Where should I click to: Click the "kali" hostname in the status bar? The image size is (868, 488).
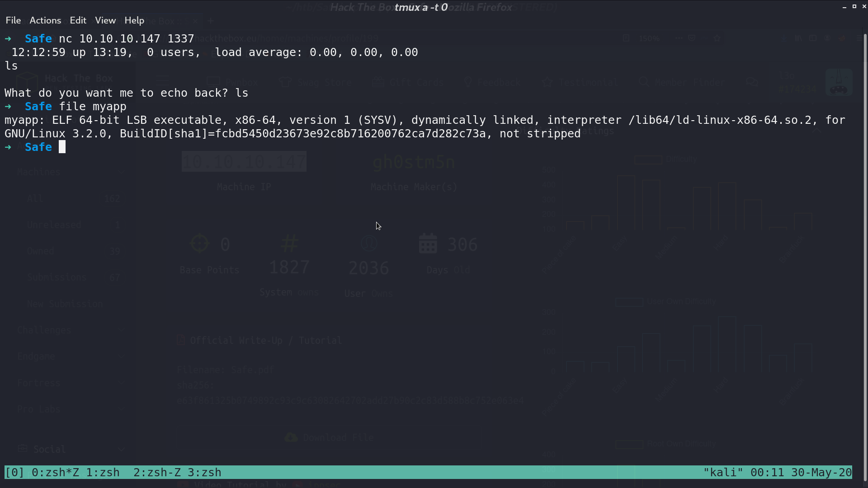click(723, 473)
